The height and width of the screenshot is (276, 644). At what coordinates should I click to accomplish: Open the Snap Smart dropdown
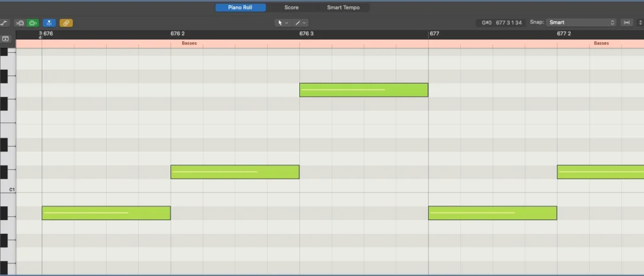pyautogui.click(x=582, y=23)
